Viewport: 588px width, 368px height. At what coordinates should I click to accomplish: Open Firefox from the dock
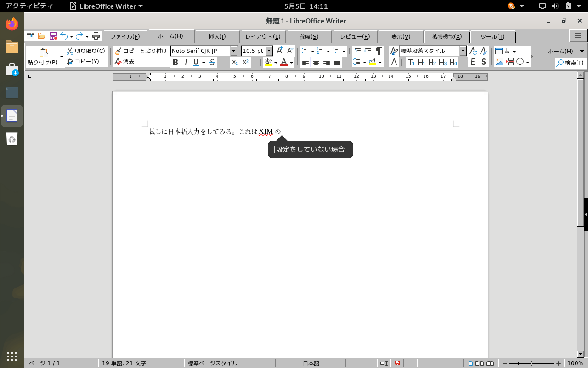point(12,24)
